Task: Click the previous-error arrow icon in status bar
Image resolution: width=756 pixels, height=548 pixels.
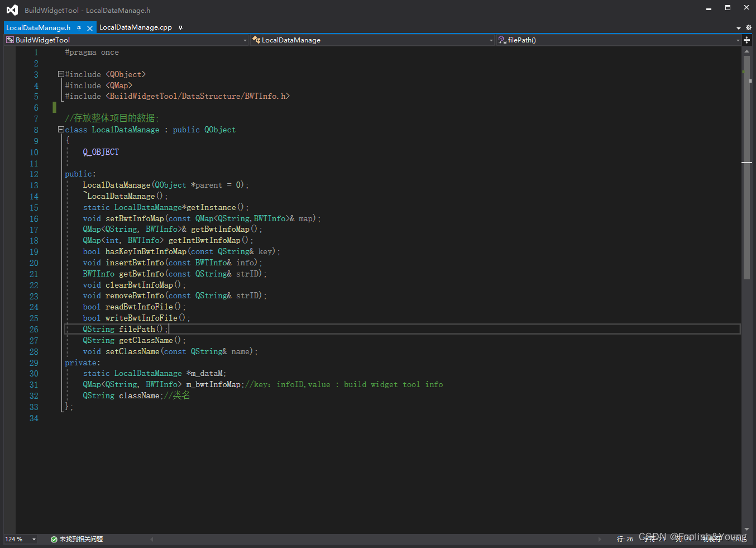Action: [151, 539]
